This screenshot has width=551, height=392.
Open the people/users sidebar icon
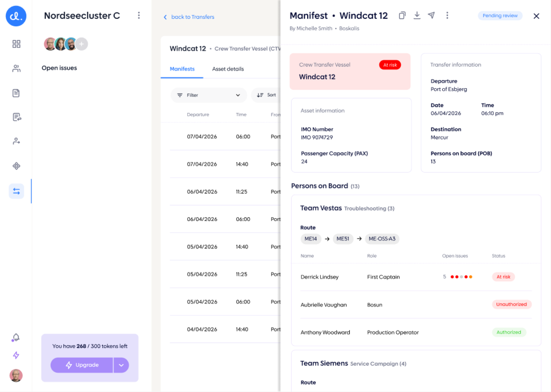16,68
